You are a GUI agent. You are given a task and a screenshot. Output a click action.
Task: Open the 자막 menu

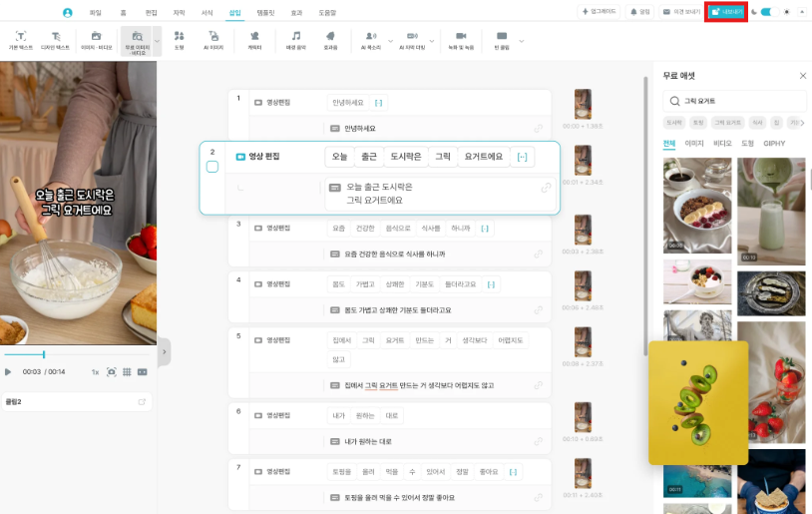coord(180,12)
